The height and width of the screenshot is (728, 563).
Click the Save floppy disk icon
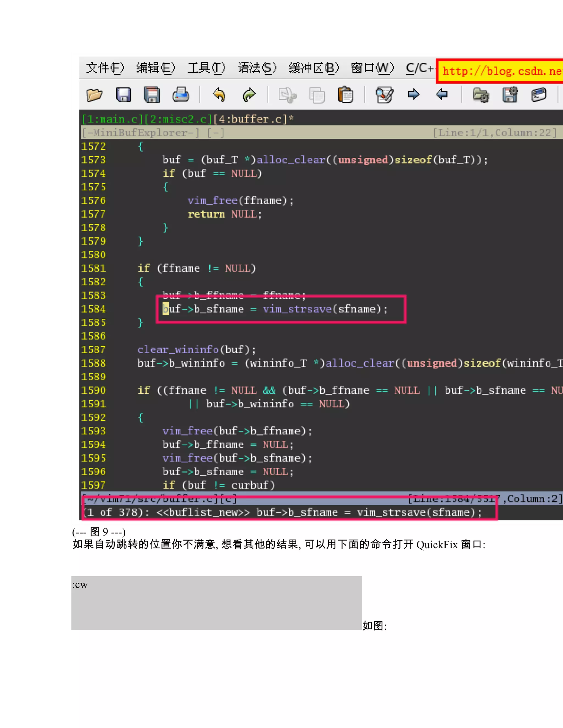pos(123,95)
